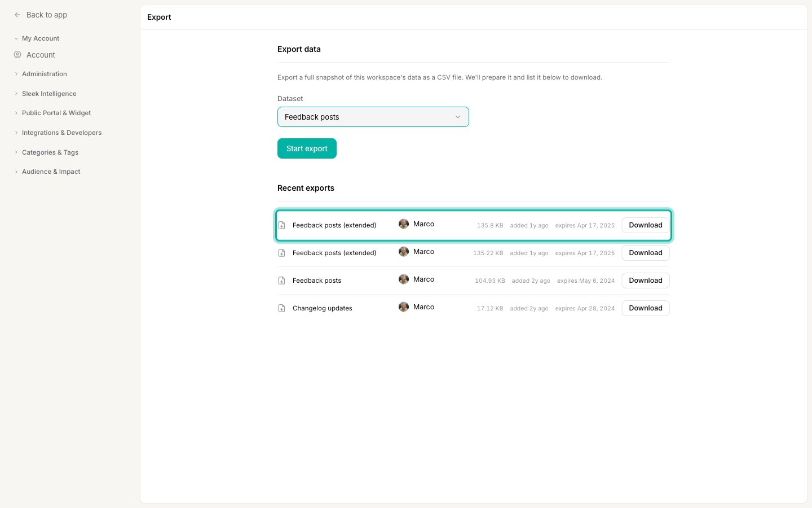812x508 pixels.
Task: Click file icon of Changelog updates export
Action: 281,308
